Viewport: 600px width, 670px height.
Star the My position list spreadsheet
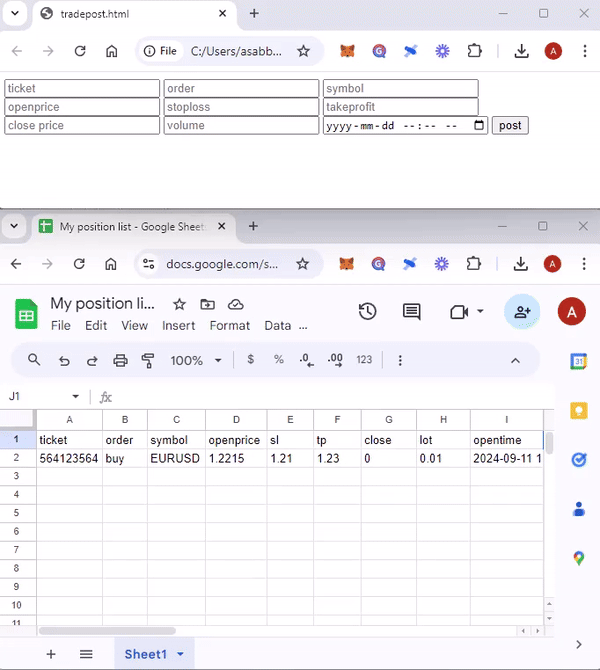click(179, 304)
